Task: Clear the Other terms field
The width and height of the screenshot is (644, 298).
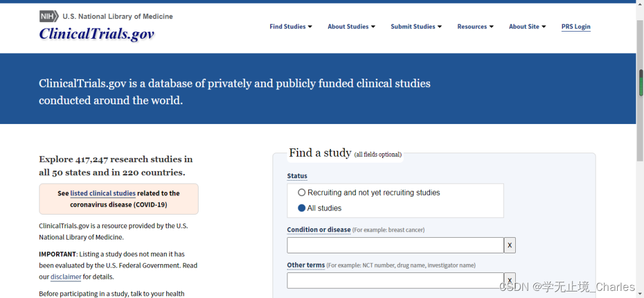Action: click(510, 281)
